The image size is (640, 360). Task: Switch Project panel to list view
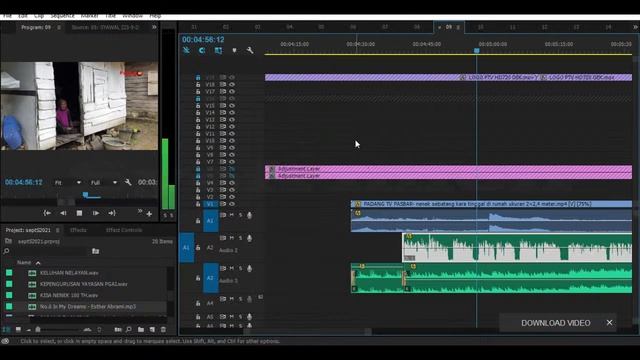(6, 329)
